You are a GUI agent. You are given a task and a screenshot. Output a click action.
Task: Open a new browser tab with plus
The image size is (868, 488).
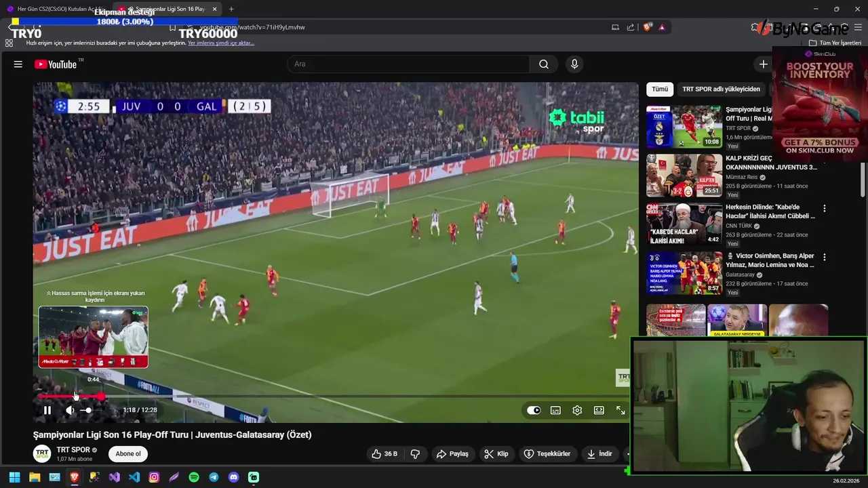tap(231, 9)
